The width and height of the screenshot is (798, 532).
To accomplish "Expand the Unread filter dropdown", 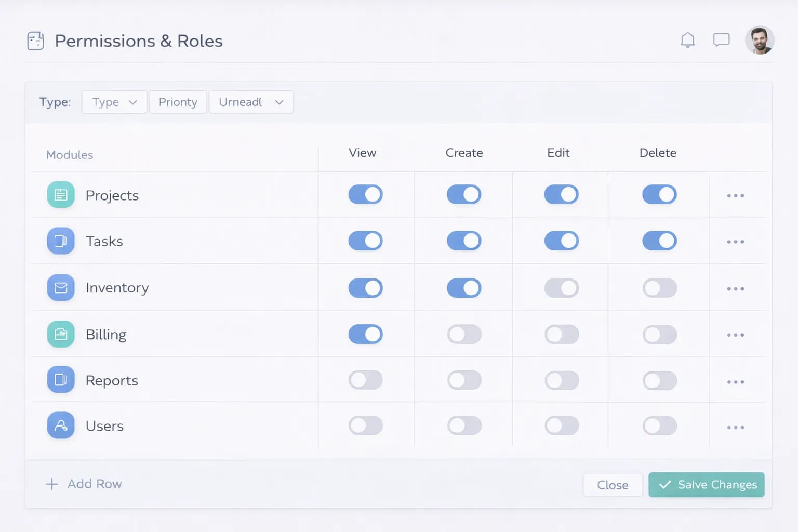I will tap(251, 102).
